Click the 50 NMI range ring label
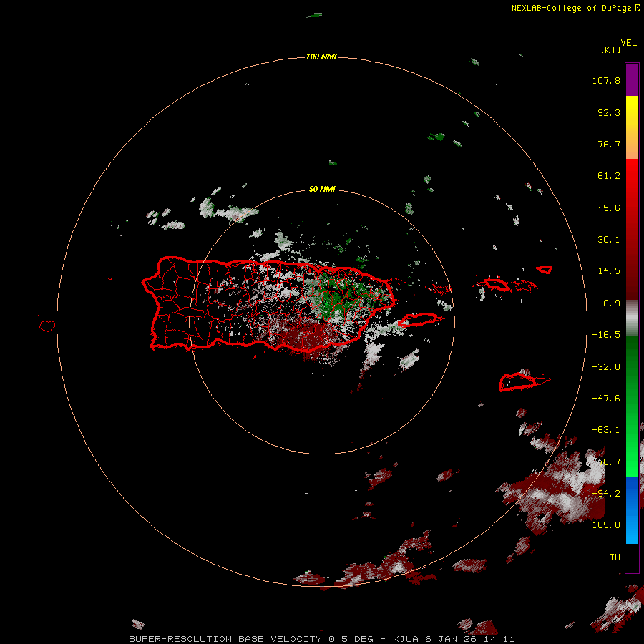 tap(322, 189)
